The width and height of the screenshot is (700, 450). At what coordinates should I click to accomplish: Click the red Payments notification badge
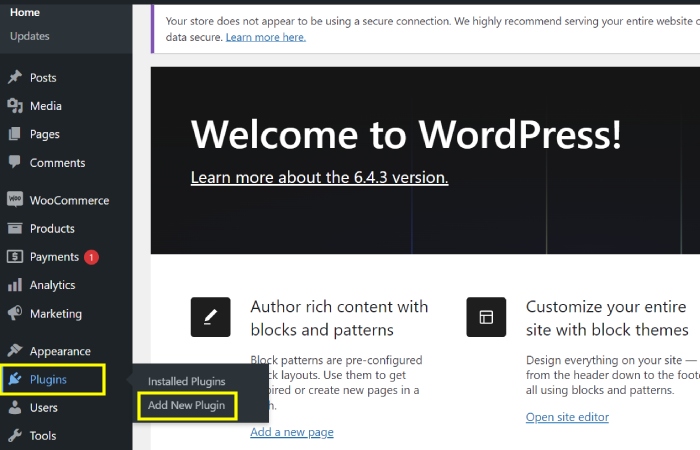click(91, 257)
